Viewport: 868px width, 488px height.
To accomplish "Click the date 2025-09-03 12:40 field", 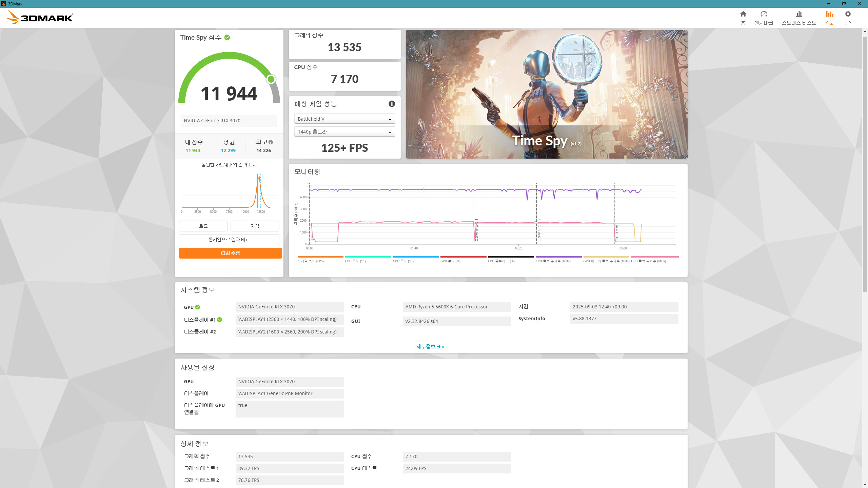I will point(624,307).
